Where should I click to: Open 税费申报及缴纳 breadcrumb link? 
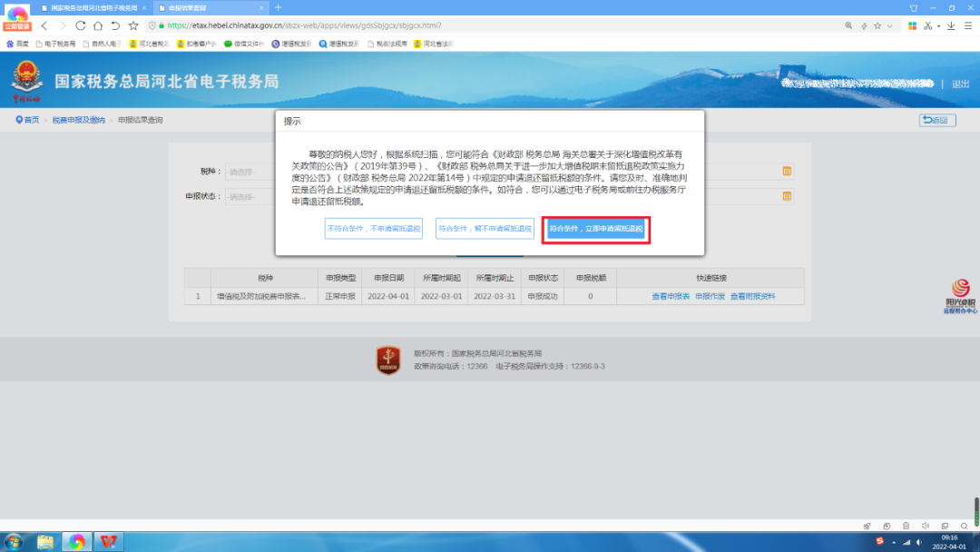[x=79, y=120]
